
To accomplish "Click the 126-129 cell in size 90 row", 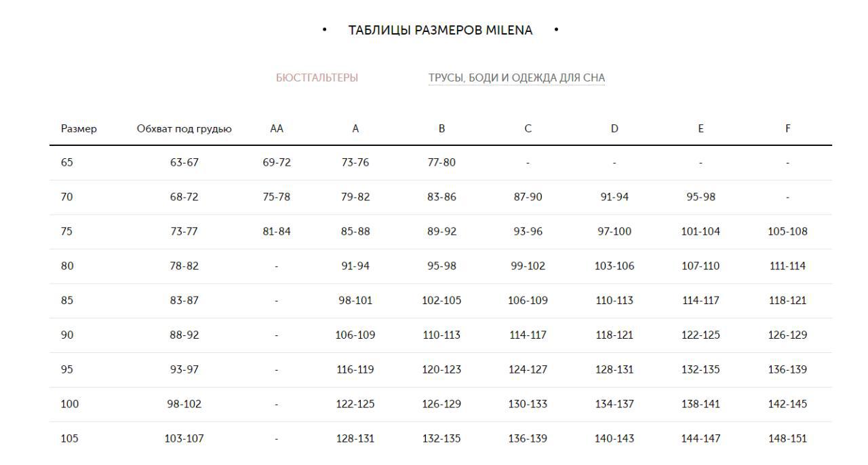I will pos(788,335).
